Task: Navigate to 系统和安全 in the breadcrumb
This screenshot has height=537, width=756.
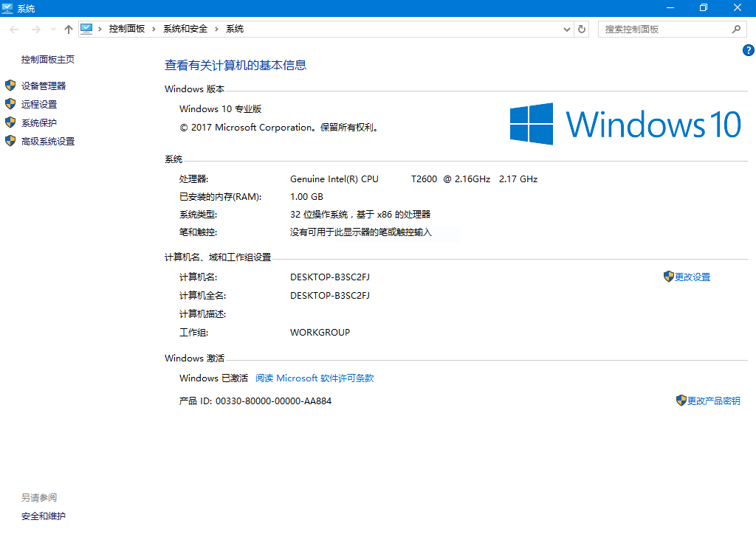Action: point(185,29)
